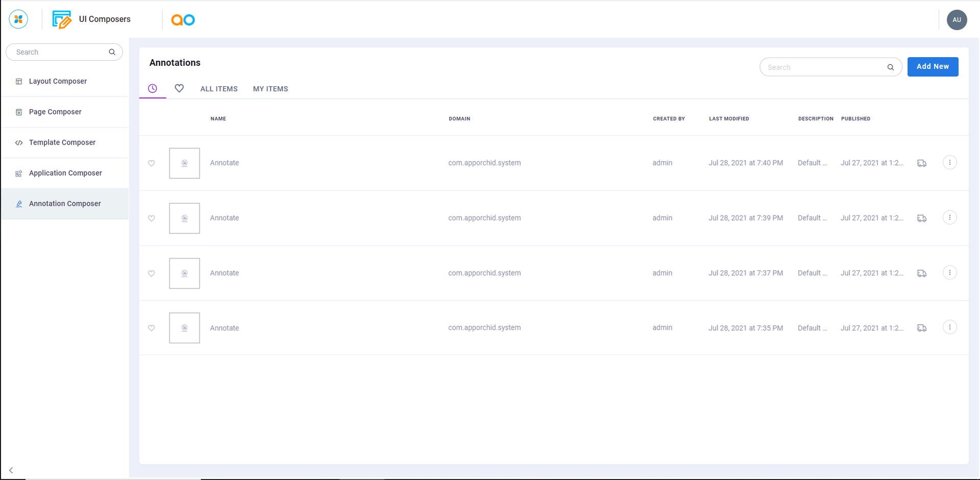
Task: Open the AU user avatar menu
Action: click(x=957, y=20)
